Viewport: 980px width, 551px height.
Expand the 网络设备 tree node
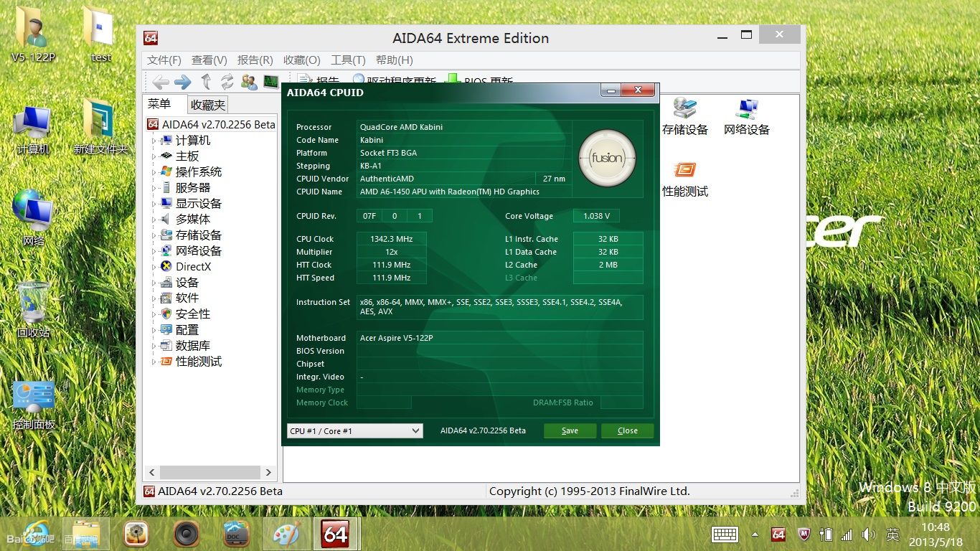(x=153, y=251)
